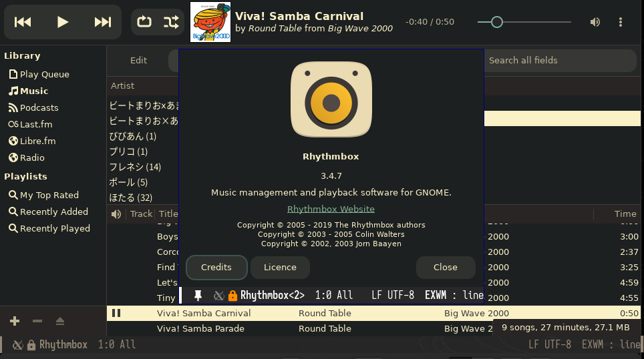
Task: Click the Artist column header
Action: pyautogui.click(x=122, y=86)
